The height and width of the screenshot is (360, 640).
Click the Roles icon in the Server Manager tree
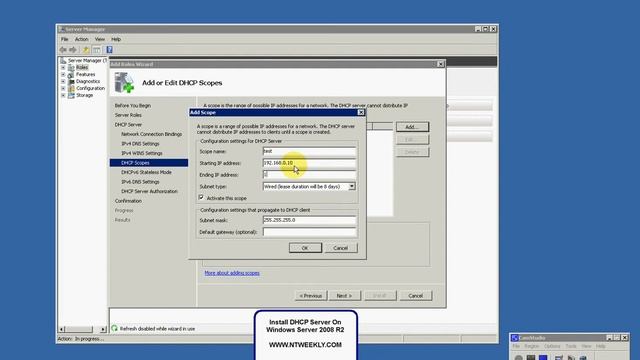pos(71,68)
